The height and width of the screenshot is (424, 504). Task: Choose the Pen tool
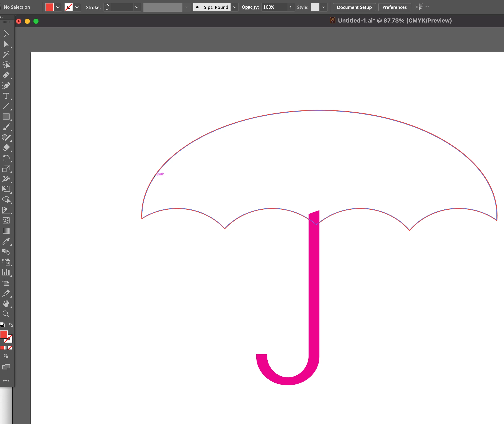click(x=6, y=75)
